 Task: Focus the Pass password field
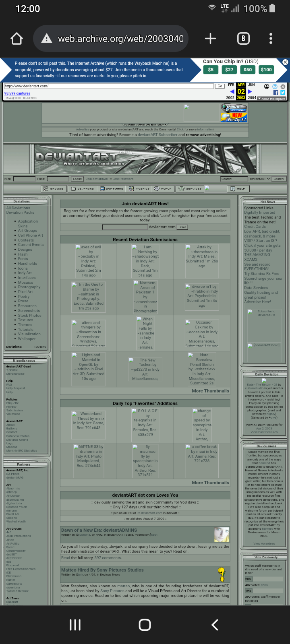(58, 179)
